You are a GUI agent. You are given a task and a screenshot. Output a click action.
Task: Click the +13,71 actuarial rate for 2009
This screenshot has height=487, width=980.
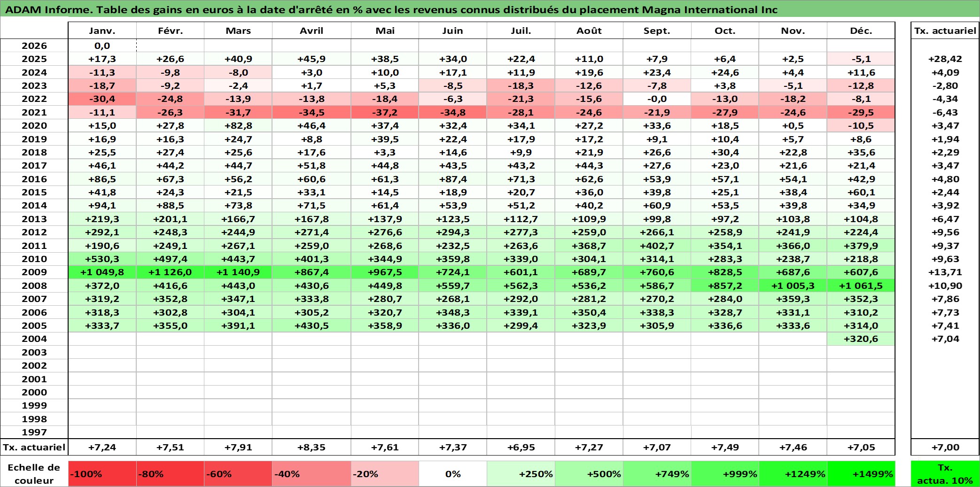click(x=945, y=272)
